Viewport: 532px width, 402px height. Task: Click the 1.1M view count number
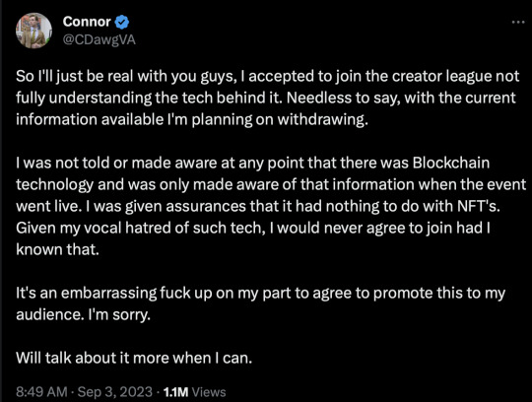[175, 392]
